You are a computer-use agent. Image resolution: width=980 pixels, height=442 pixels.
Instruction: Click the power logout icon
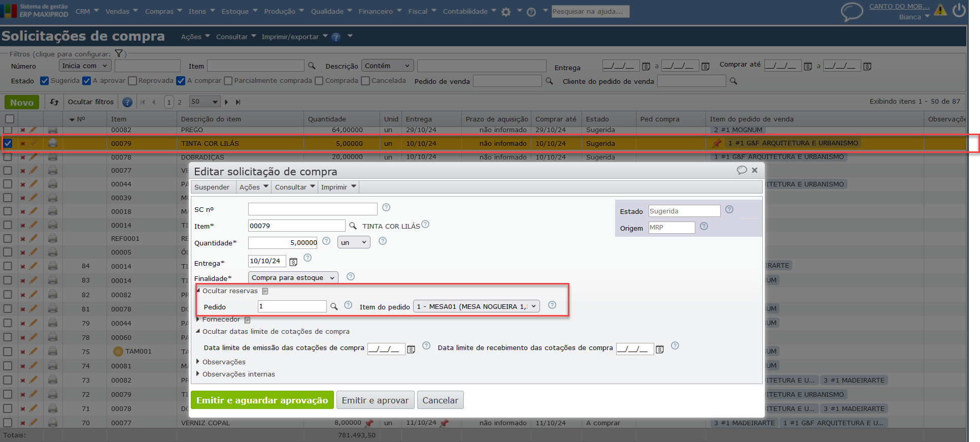[959, 10]
